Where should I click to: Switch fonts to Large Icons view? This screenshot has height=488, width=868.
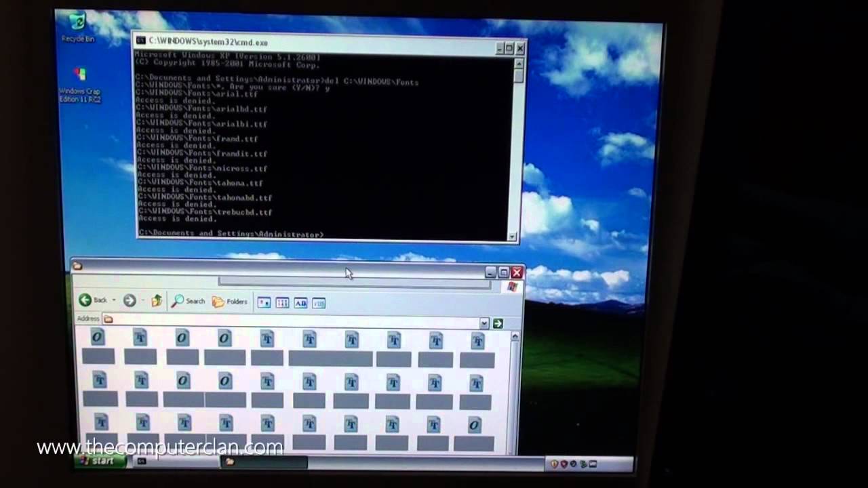[x=264, y=303]
